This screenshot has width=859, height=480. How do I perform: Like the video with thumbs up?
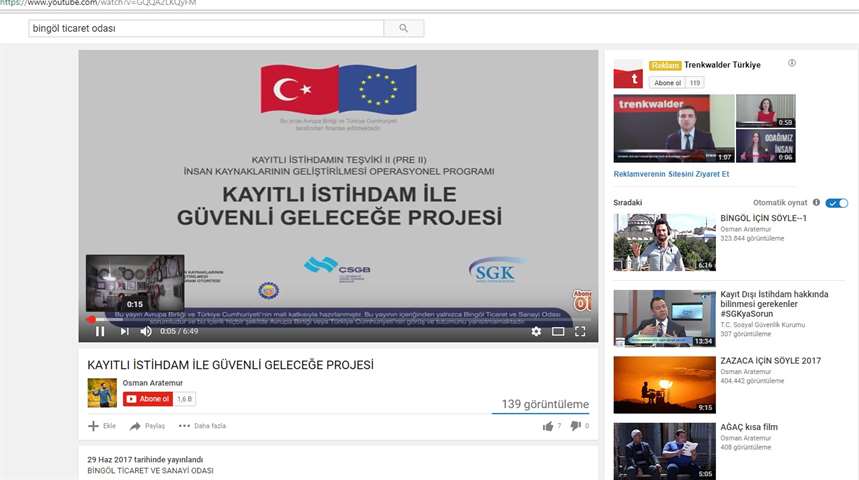coord(547,426)
